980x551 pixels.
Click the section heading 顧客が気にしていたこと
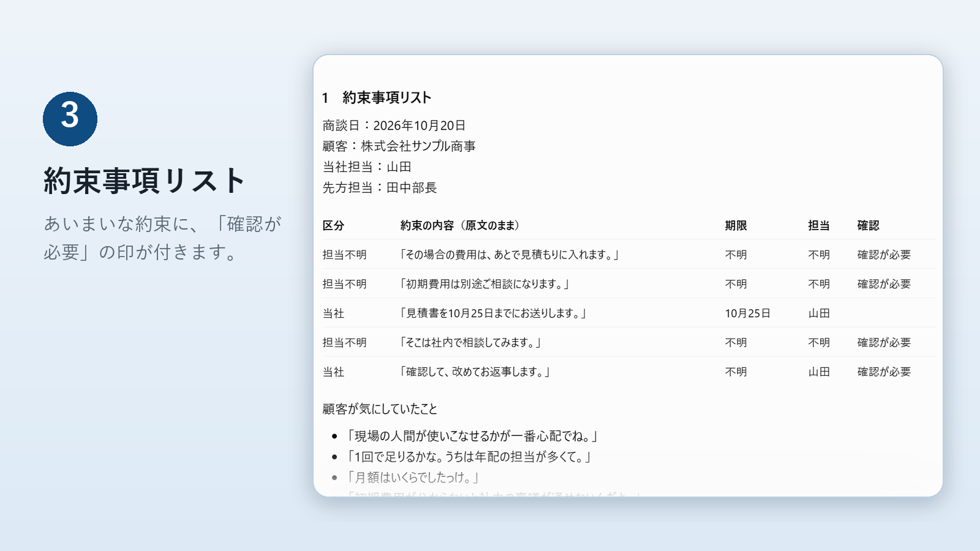pos(380,409)
